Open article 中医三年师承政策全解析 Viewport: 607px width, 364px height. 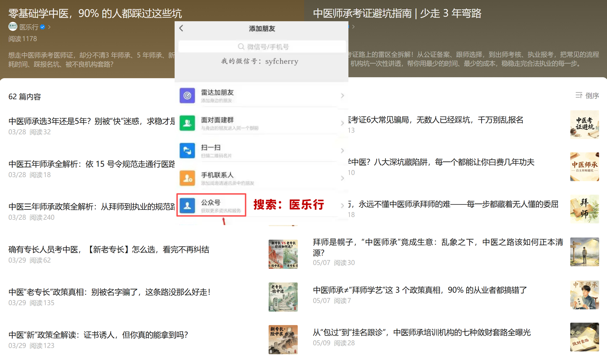point(91,206)
